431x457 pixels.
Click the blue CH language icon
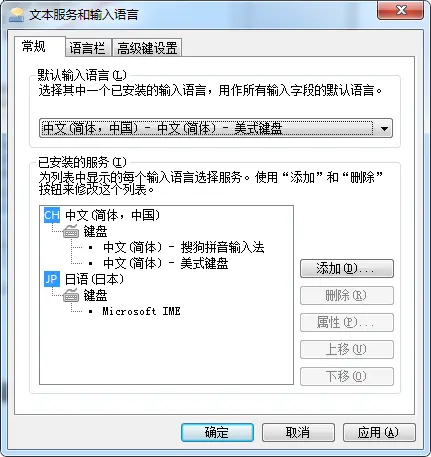coord(52,215)
